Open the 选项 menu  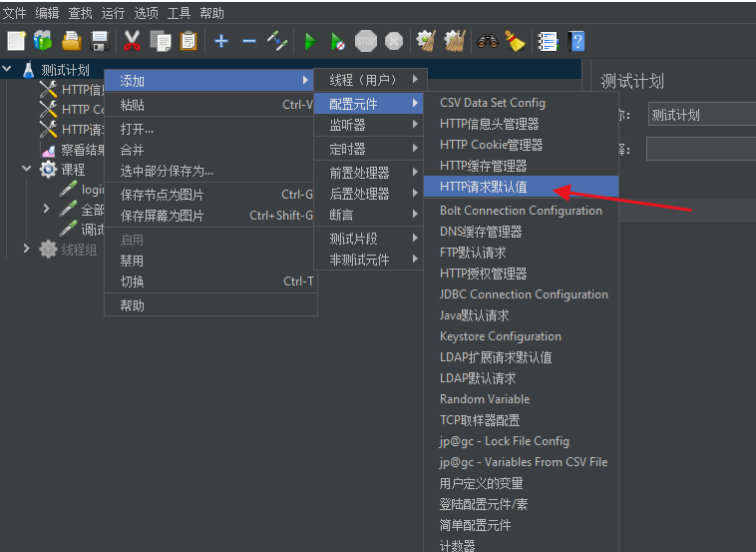coord(146,13)
